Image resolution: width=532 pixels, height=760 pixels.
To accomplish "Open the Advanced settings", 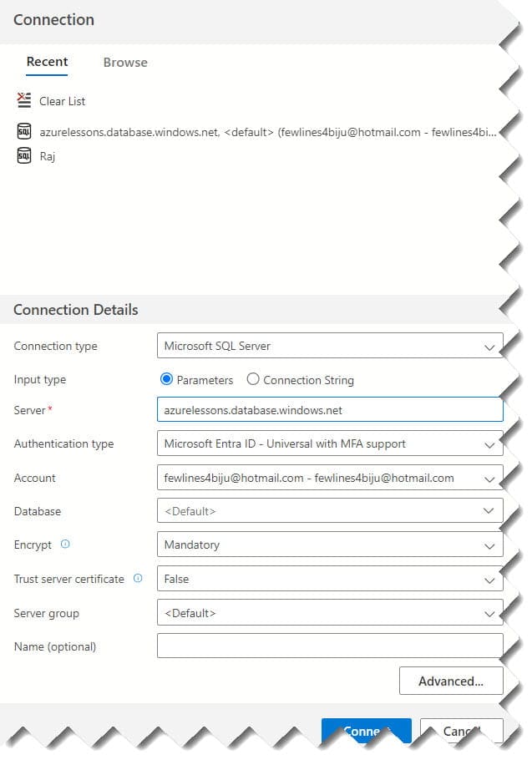I will pyautogui.click(x=451, y=681).
